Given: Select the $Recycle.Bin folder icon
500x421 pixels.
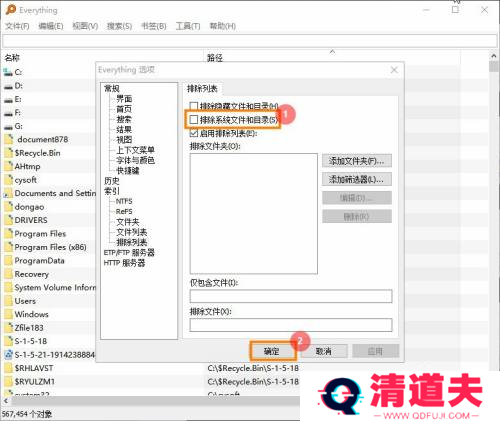Looking at the screenshot, I should (9, 153).
